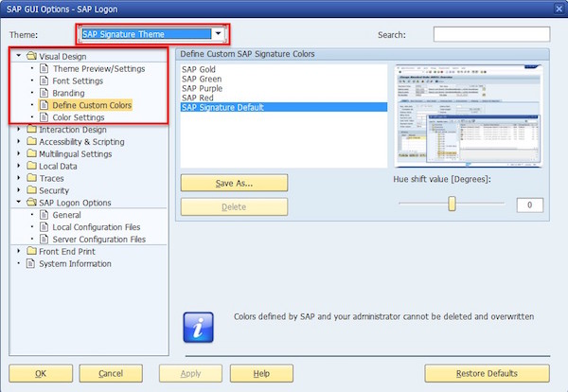Click the System Information document icon

[31, 263]
